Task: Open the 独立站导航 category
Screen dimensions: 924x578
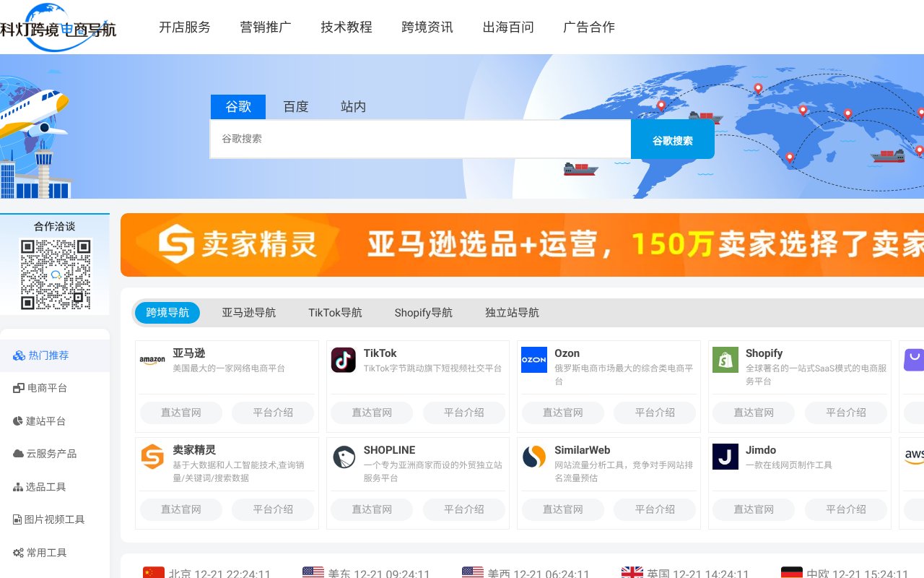Action: (512, 312)
